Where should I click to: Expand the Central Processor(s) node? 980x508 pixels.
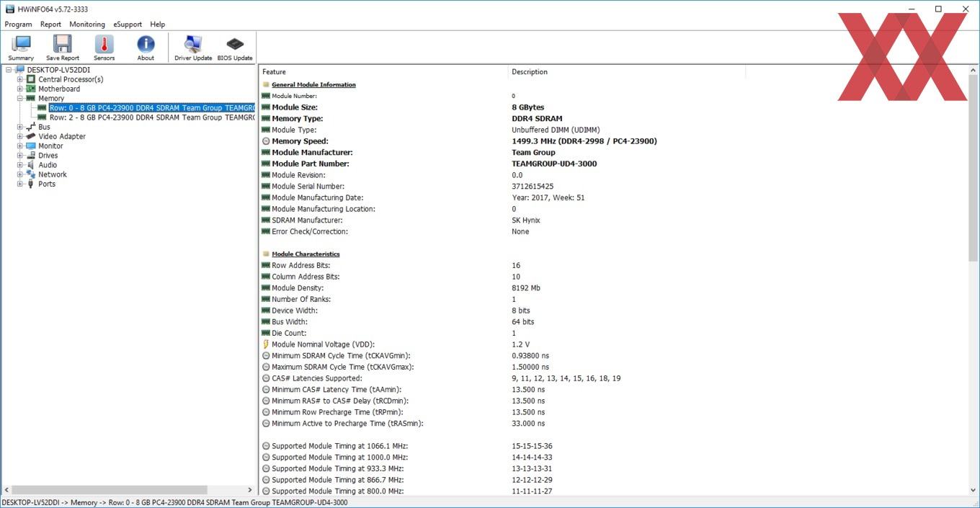(20, 79)
